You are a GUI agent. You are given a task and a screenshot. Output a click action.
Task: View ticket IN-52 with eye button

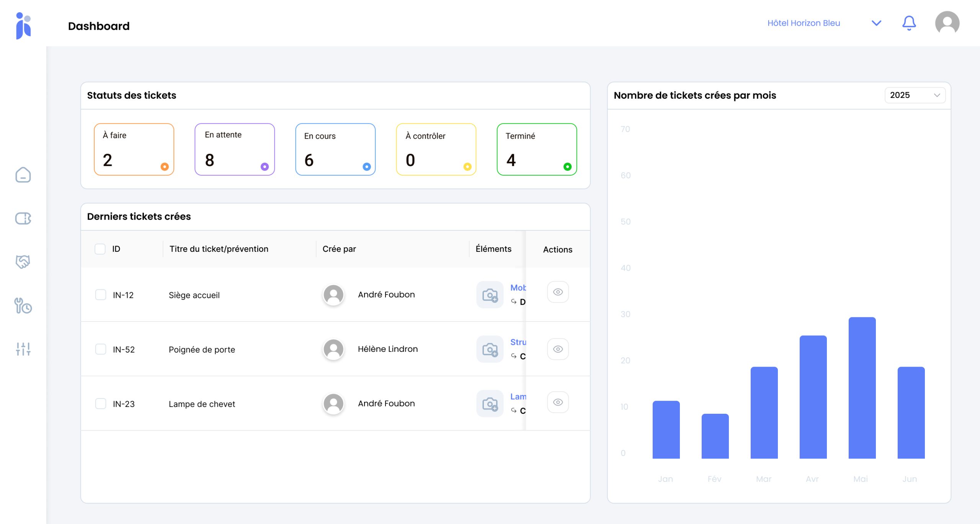558,349
